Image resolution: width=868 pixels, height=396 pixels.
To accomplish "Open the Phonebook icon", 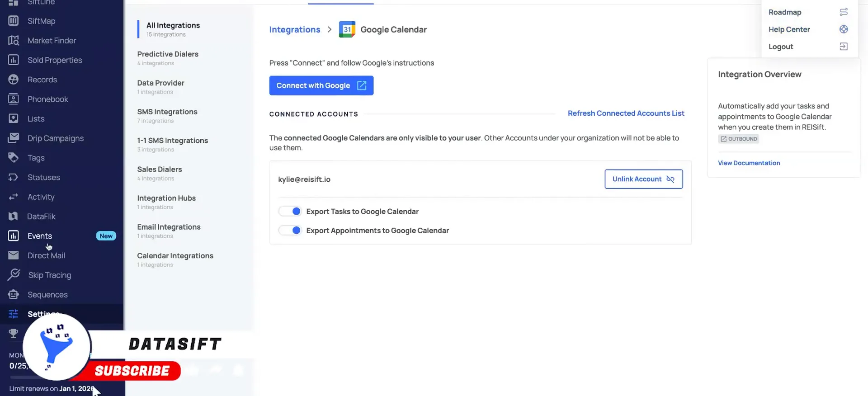I will tap(14, 99).
